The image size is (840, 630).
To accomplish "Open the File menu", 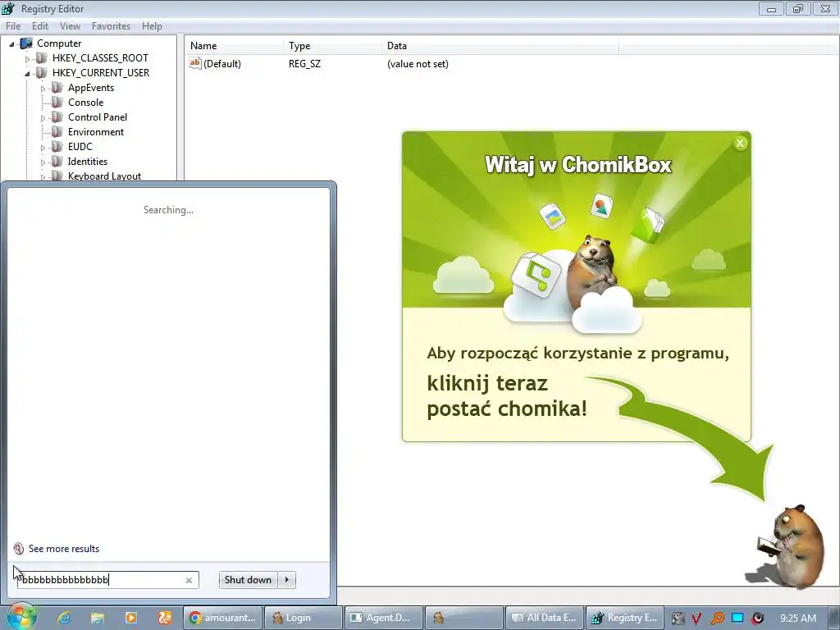I will click(13, 25).
